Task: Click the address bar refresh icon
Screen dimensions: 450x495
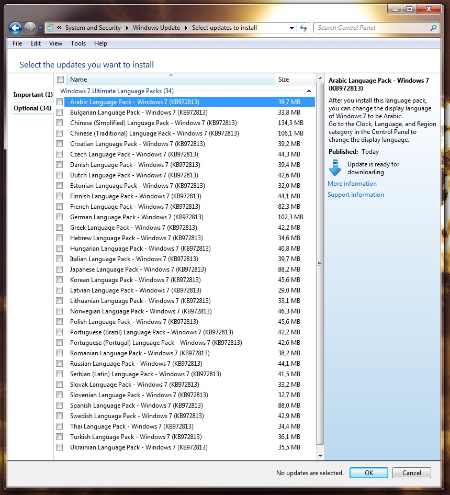Action: (303, 28)
